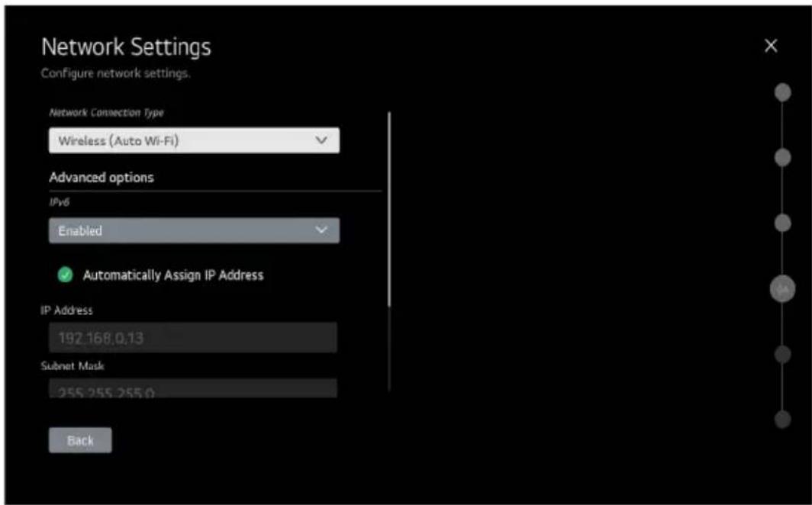Image resolution: width=812 pixels, height=505 pixels.
Task: Jump to the second step dot
Action: click(782, 157)
